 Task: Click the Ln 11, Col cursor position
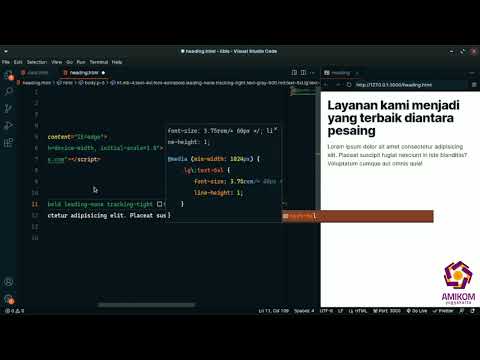pyautogui.click(x=274, y=311)
